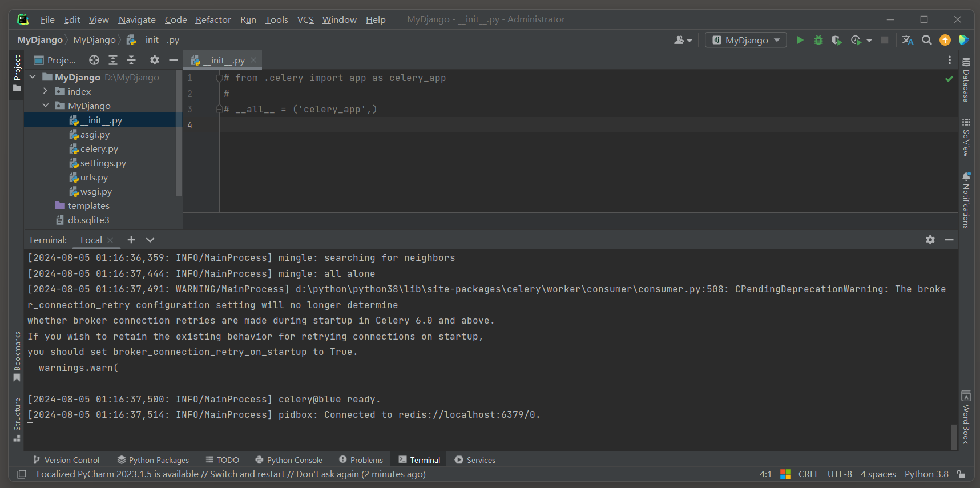Open the translation plugin icon
Image resolution: width=980 pixels, height=488 pixels.
point(908,40)
